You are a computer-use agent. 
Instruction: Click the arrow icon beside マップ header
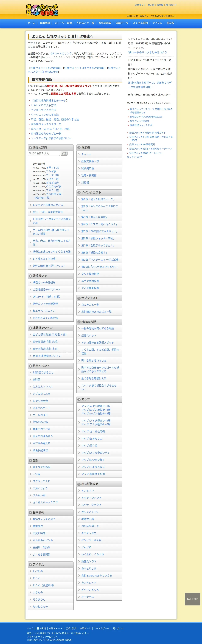tap(79, 399)
